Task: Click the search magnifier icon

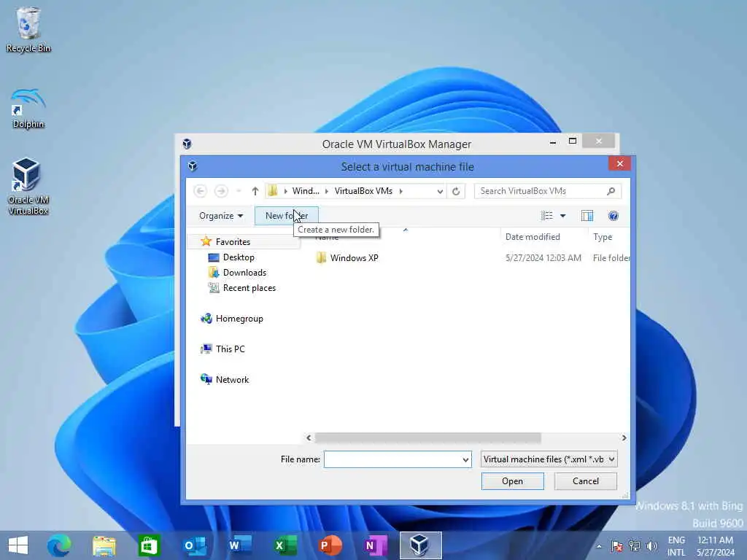Action: pos(611,191)
